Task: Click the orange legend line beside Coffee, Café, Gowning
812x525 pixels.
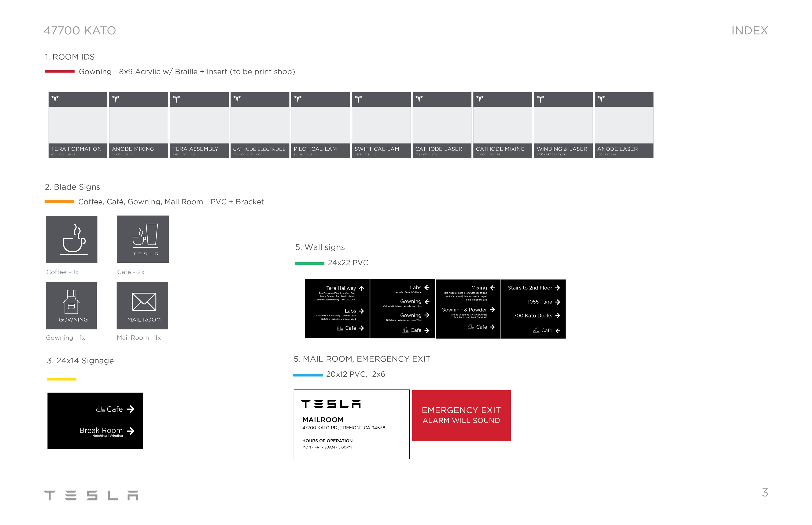Action: (x=59, y=202)
